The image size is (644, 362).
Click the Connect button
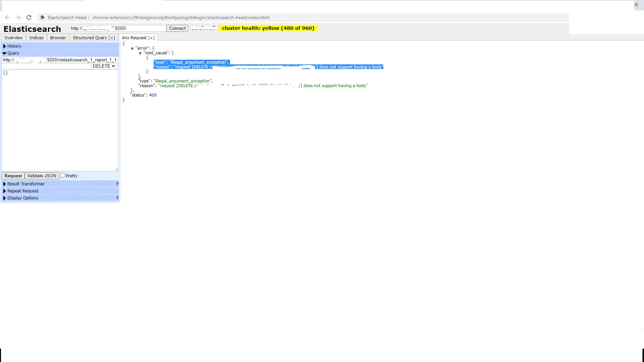pos(177,28)
